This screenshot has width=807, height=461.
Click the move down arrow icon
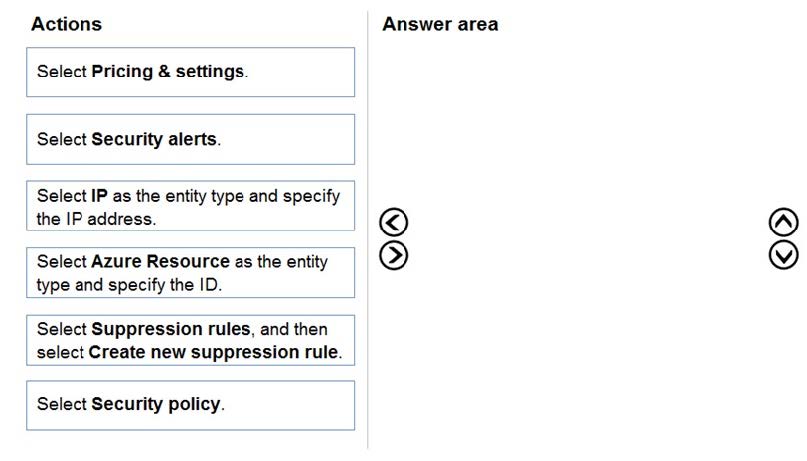(783, 255)
